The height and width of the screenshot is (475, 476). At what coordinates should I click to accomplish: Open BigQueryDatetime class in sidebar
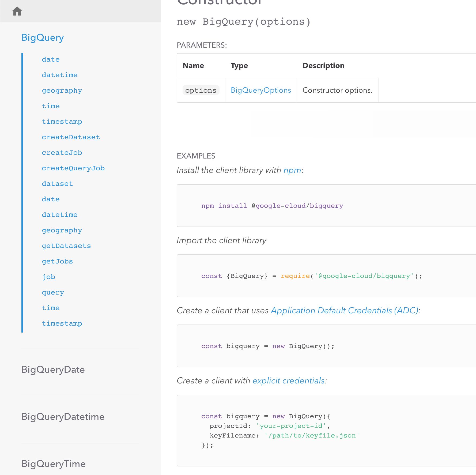click(63, 417)
